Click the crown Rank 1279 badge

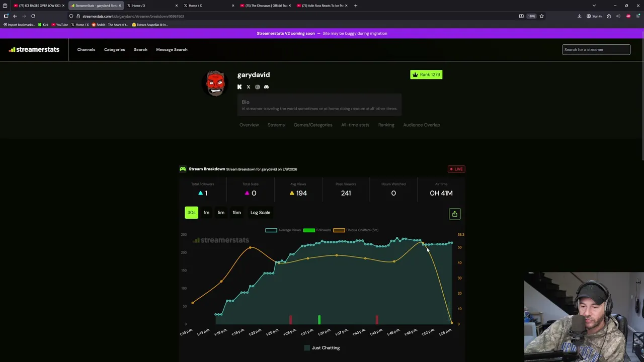coord(426,74)
